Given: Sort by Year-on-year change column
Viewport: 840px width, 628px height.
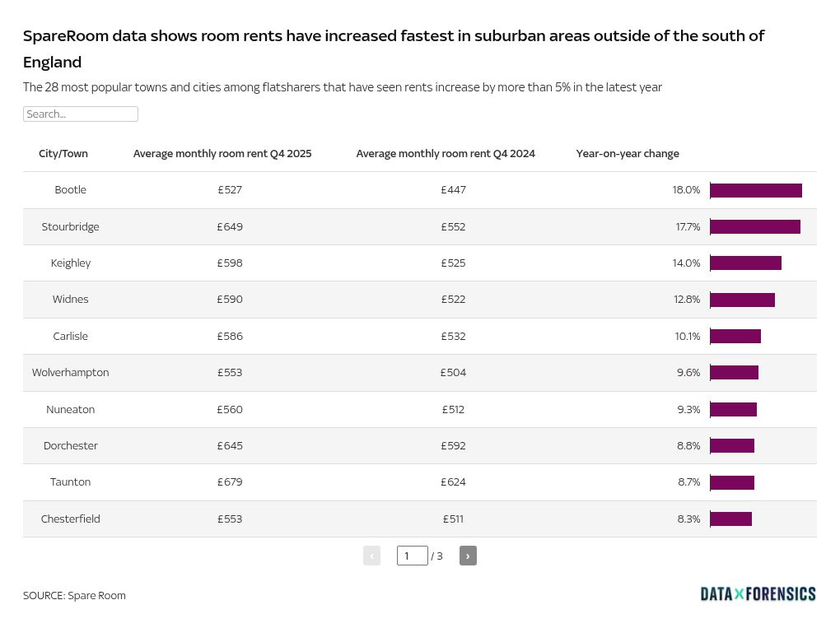Looking at the screenshot, I should (x=628, y=154).
